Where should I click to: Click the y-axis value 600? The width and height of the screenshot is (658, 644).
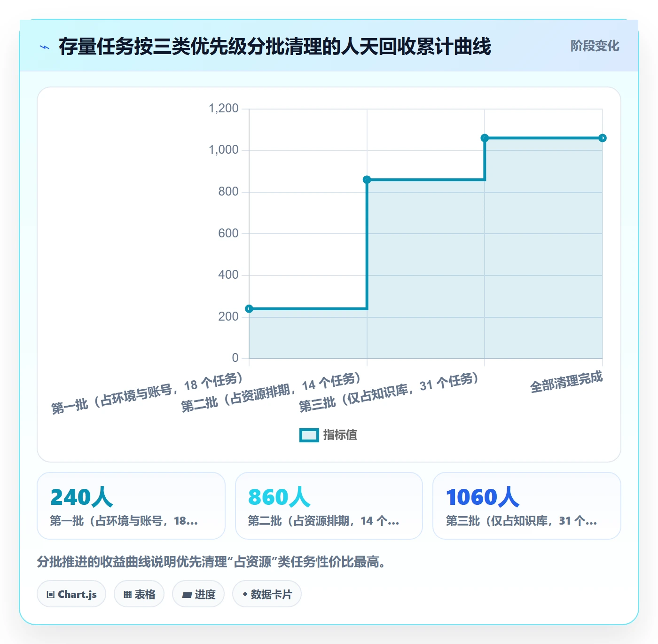click(228, 233)
